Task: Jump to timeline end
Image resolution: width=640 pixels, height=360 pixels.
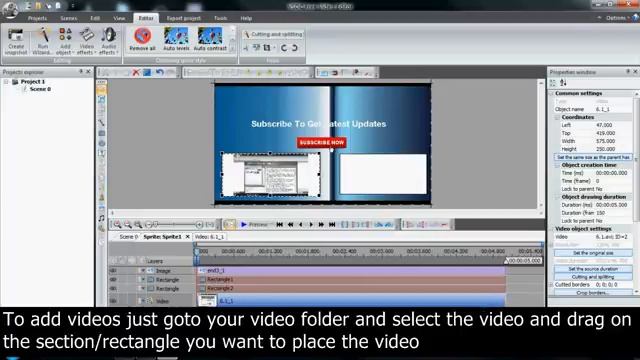Action: click(x=332, y=224)
